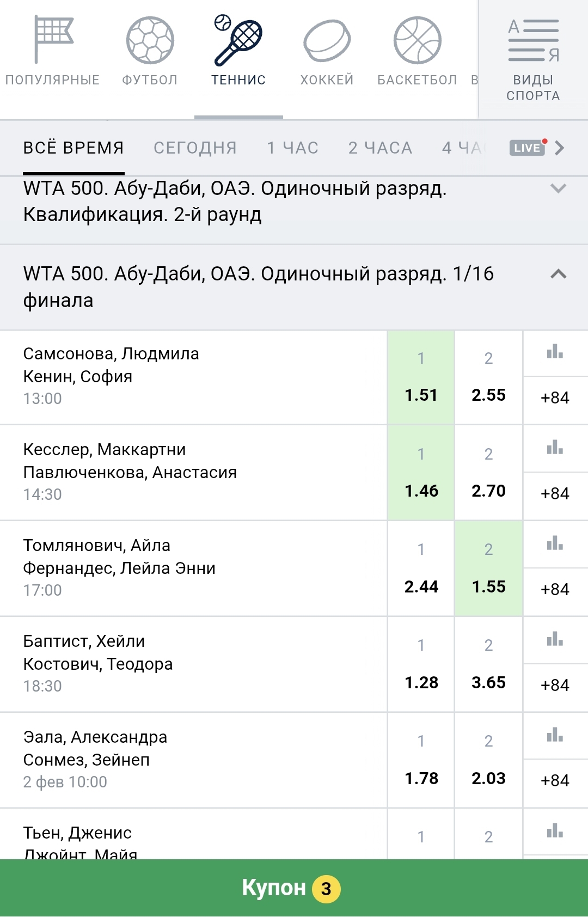
Task: Open the Popular sports flag icon
Action: [x=53, y=40]
